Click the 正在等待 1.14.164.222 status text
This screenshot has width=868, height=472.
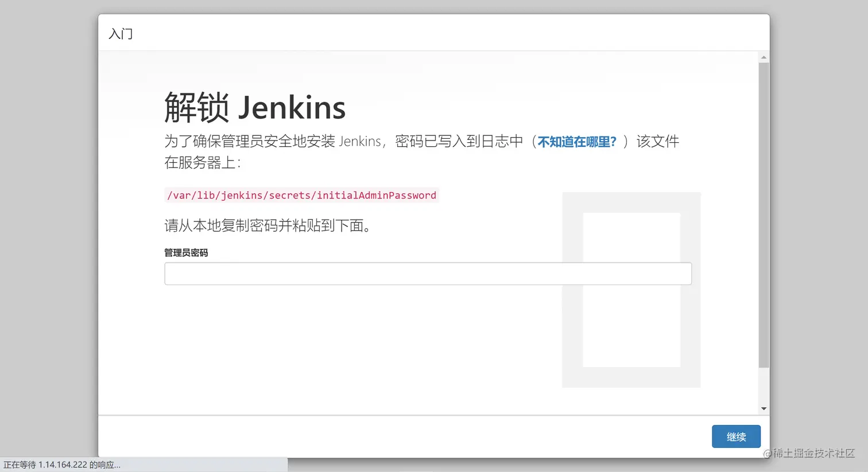pos(62,465)
